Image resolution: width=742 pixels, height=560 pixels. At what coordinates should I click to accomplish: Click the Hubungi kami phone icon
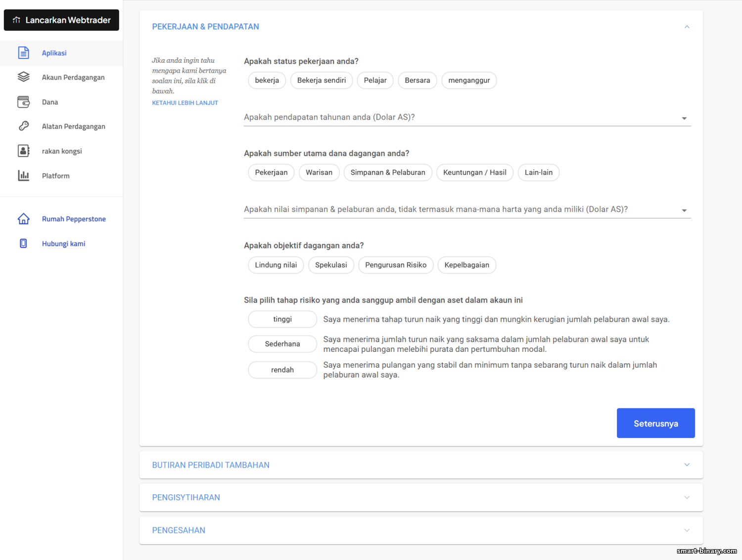23,243
